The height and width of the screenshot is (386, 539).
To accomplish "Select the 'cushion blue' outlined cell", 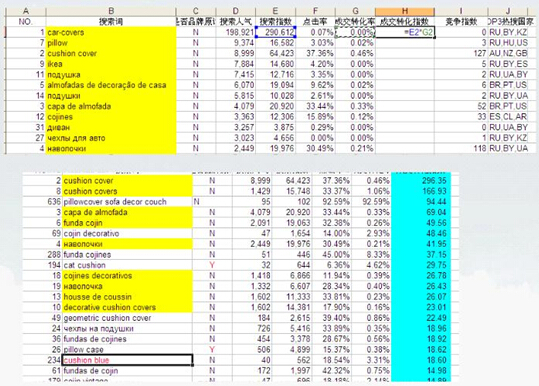I will (127, 360).
